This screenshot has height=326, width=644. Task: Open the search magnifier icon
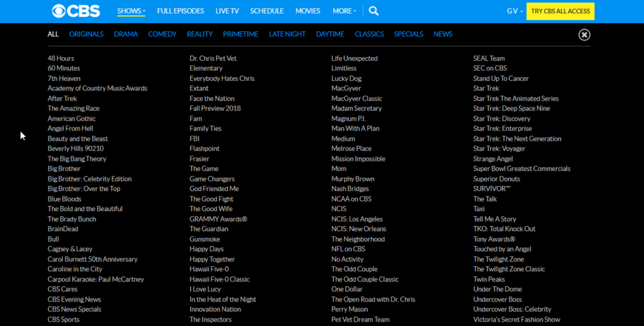click(x=374, y=11)
